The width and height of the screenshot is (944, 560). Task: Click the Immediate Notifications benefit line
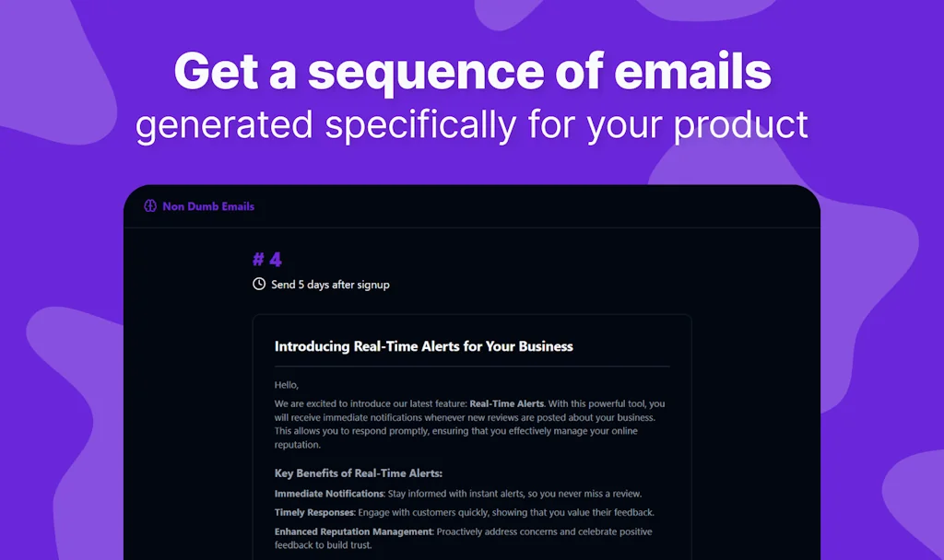coord(458,493)
